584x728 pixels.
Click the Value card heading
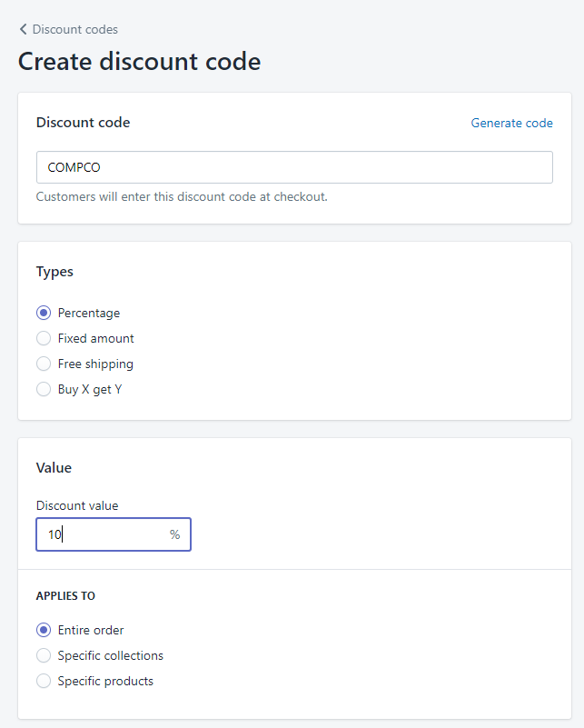(54, 468)
